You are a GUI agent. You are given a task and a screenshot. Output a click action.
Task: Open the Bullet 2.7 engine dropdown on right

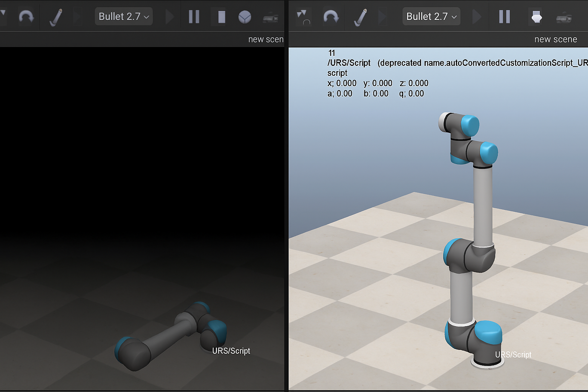[431, 16]
